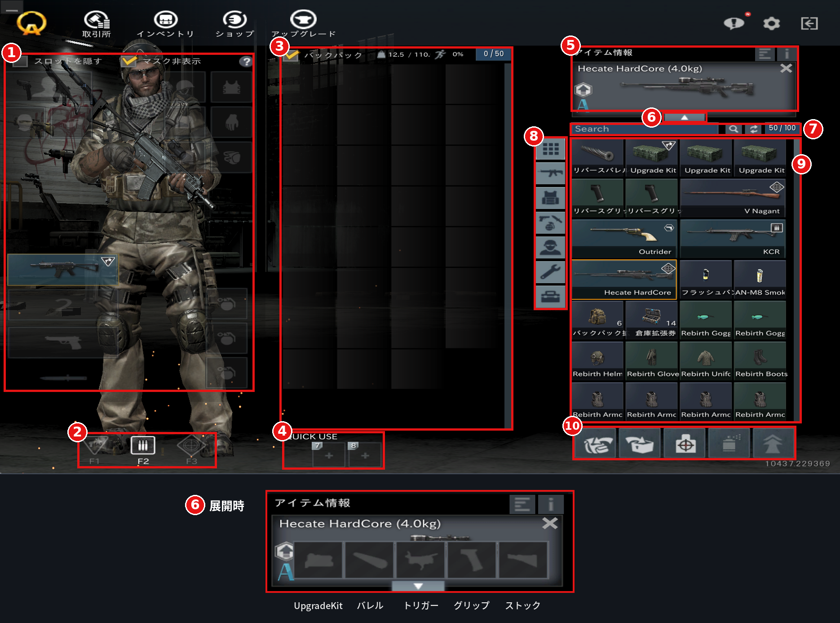Close the Hecate HardCore item info

coord(786,68)
